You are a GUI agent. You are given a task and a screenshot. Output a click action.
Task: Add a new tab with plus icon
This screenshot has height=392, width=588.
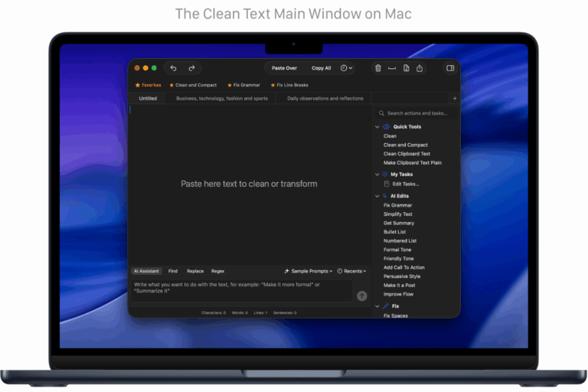coord(455,98)
